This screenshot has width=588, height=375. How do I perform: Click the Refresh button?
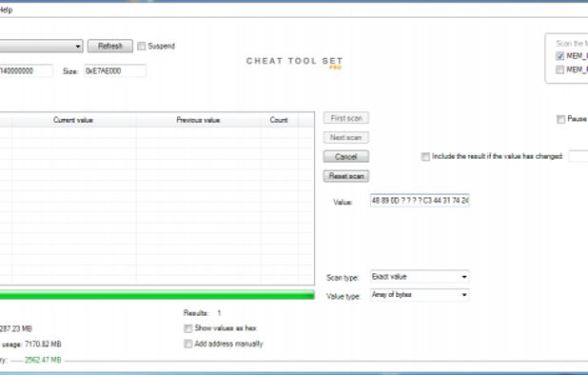[109, 46]
